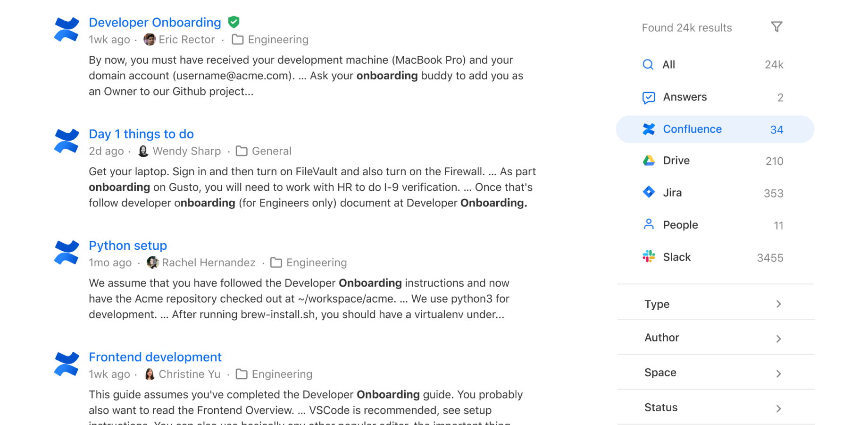Open the Frontend development result
The height and width of the screenshot is (425, 868).
[x=155, y=357]
